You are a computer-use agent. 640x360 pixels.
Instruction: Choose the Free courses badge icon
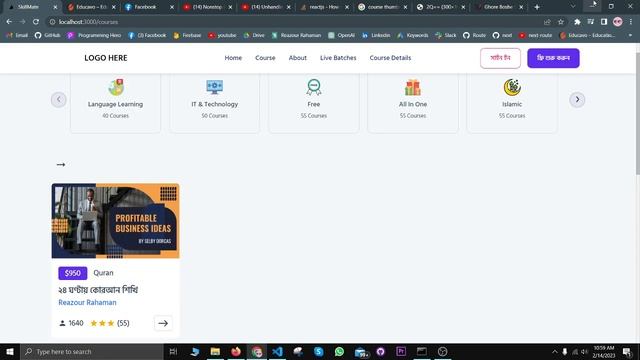(x=313, y=87)
